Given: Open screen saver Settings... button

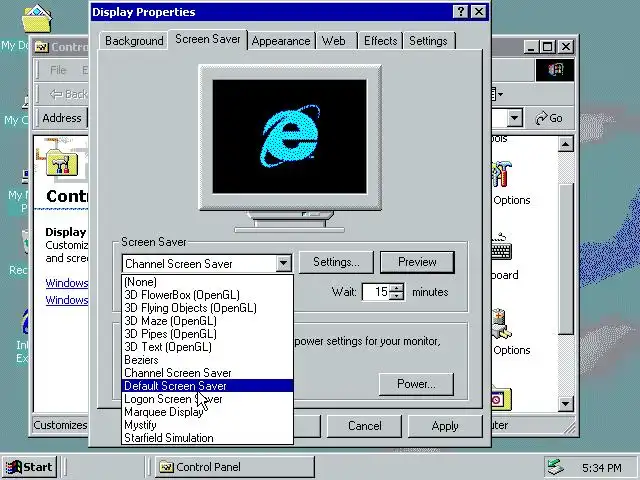Looking at the screenshot, I should click(336, 262).
